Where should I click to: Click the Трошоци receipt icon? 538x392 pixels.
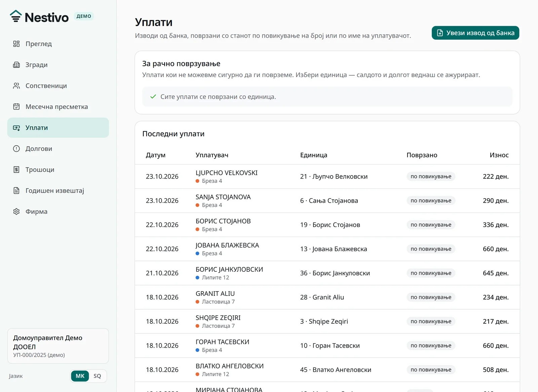click(x=16, y=169)
